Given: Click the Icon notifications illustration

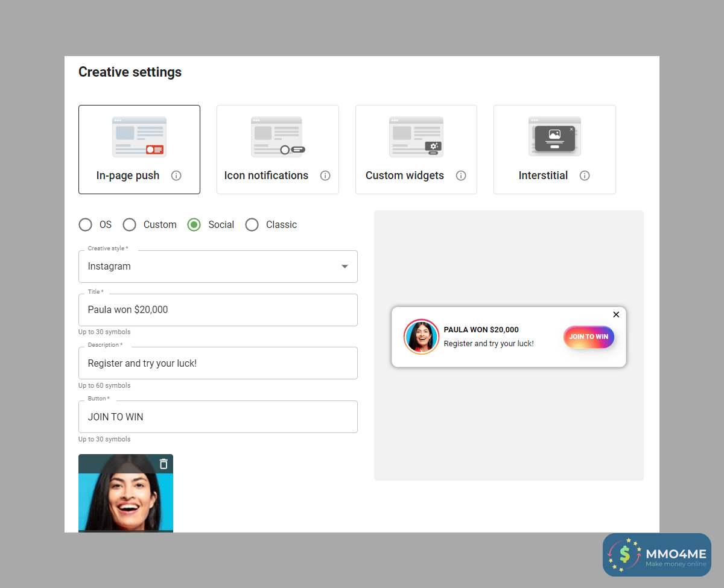Looking at the screenshot, I should click(278, 137).
